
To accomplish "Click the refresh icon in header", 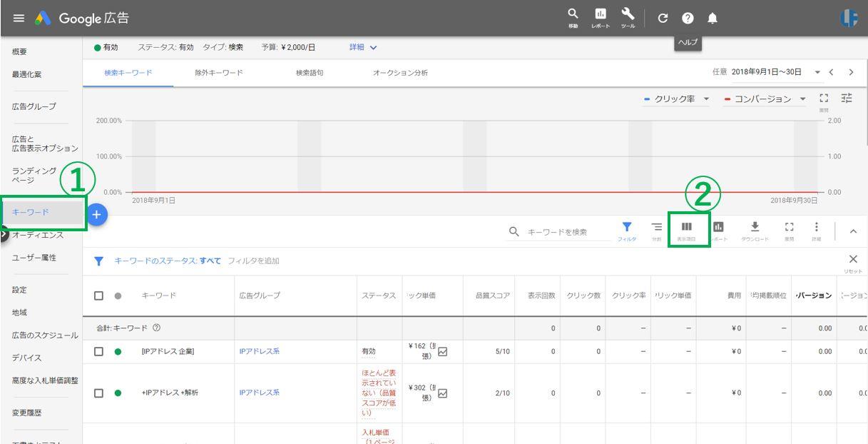I will tap(662, 17).
